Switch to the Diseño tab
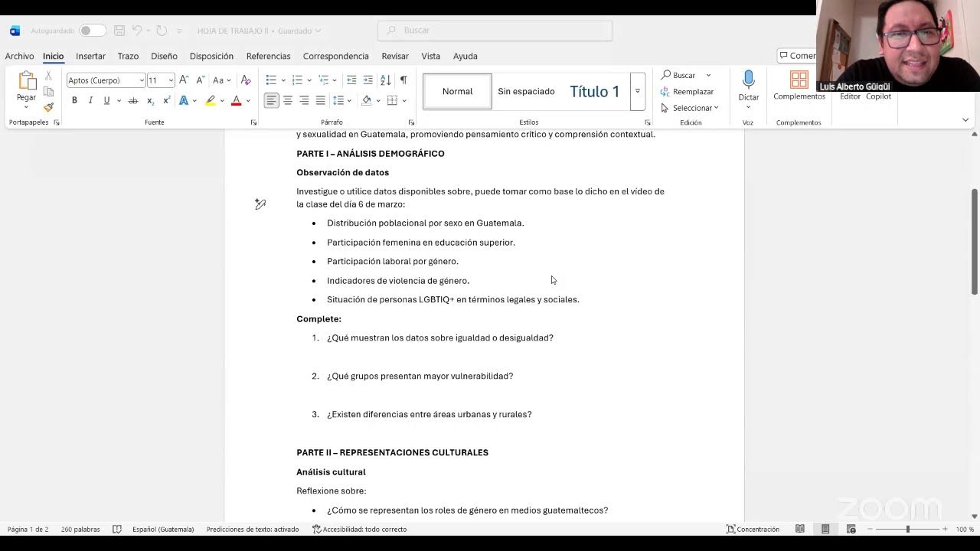This screenshot has width=980, height=551. [164, 56]
